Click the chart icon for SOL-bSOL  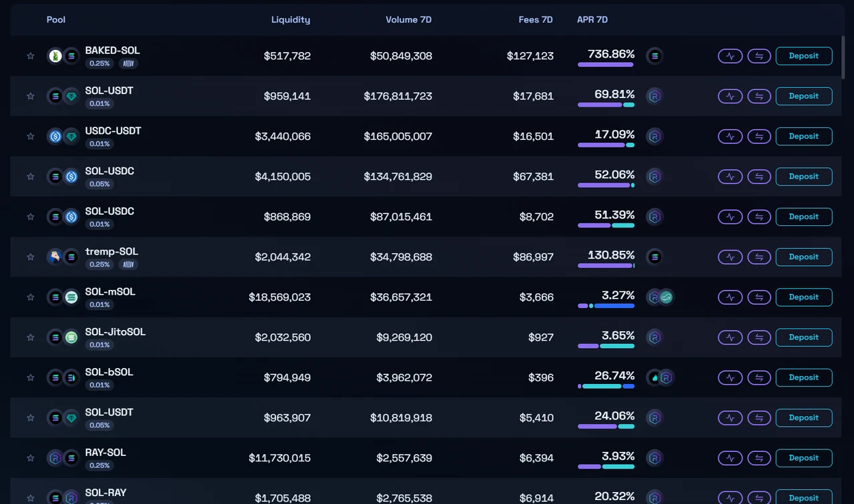[x=730, y=377]
